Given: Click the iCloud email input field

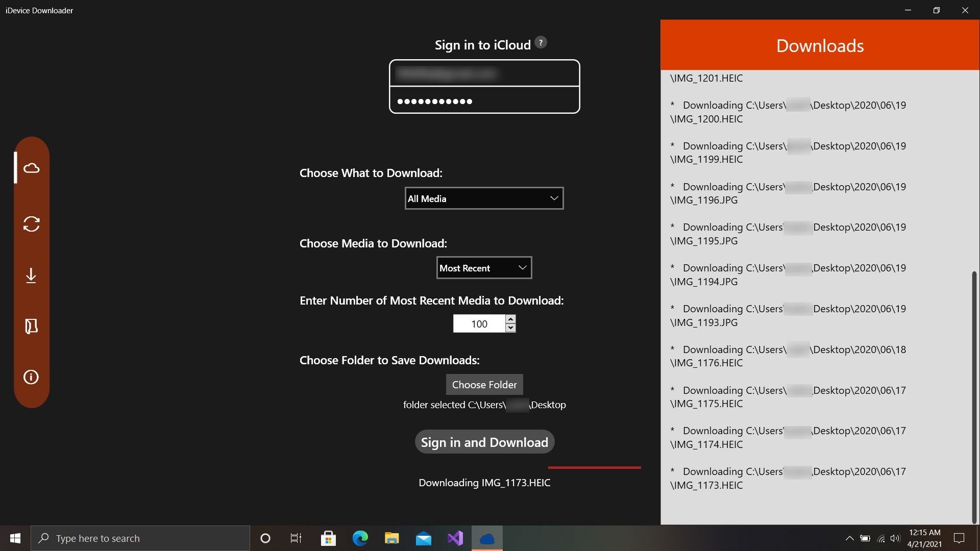Looking at the screenshot, I should [484, 74].
